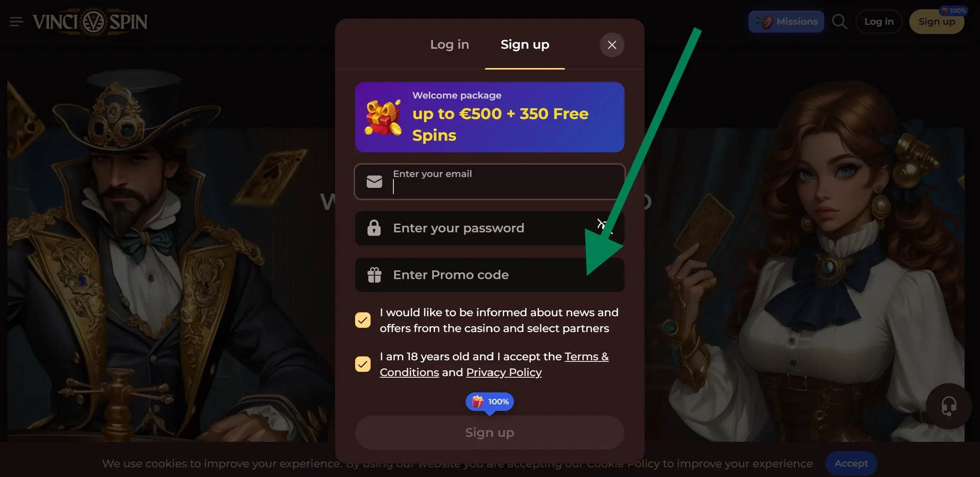Focus the Enter Promo code field
This screenshot has height=477, width=980.
(490, 275)
